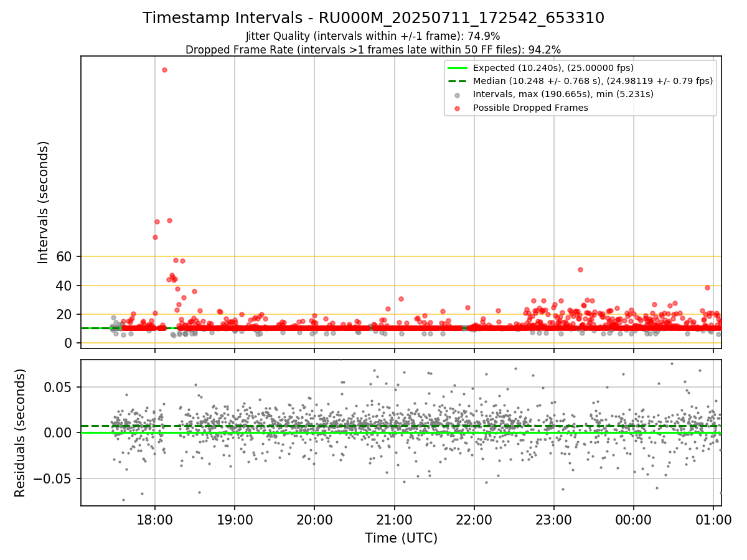Click the red dot marker in legend
The height and width of the screenshot is (560, 747).
[x=458, y=108]
